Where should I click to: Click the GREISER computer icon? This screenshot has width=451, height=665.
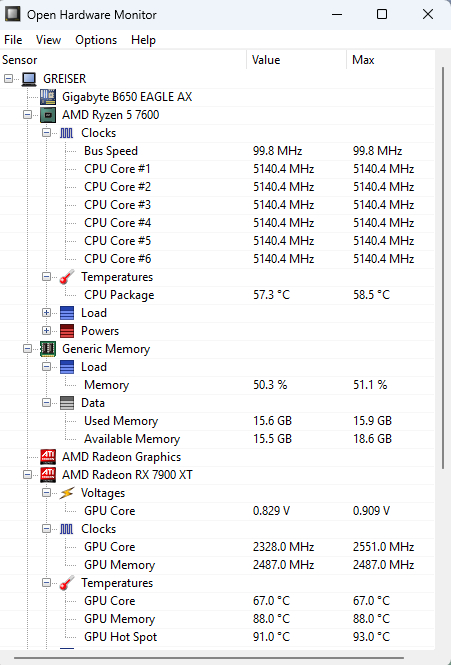(x=29, y=79)
